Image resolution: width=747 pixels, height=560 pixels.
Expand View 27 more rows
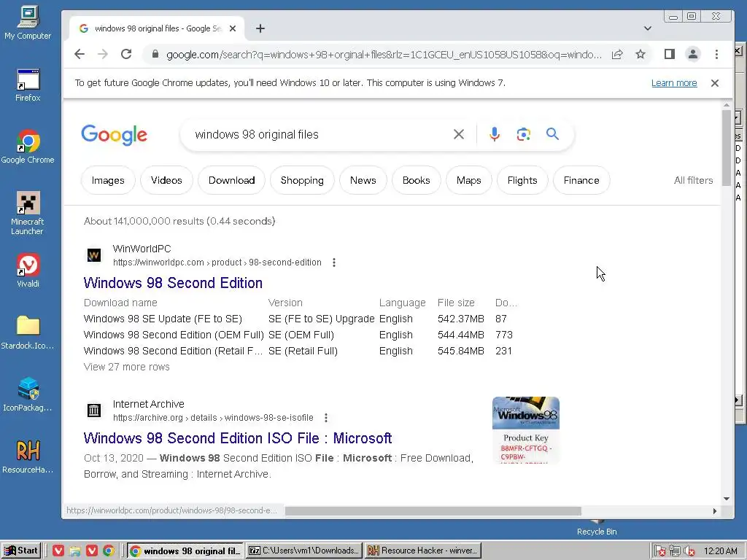coord(127,367)
